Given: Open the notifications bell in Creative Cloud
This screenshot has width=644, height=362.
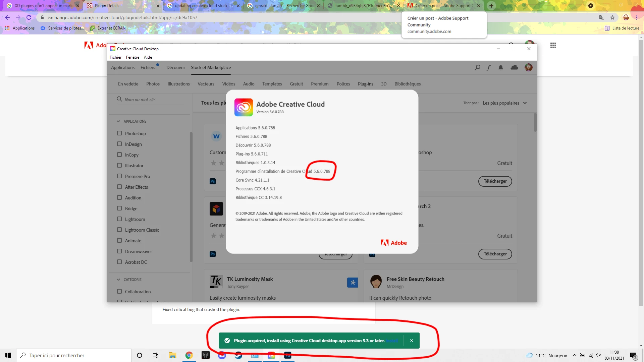Looking at the screenshot, I should (501, 68).
